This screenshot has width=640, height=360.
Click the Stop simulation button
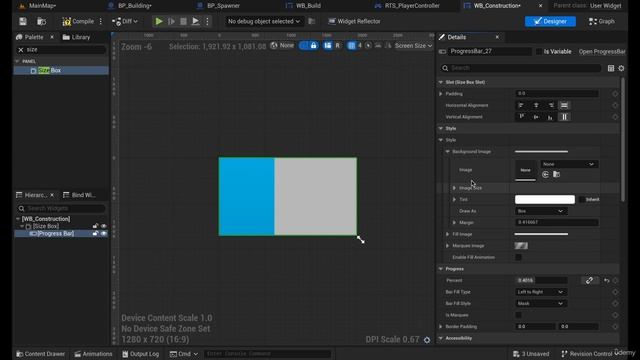(184, 21)
